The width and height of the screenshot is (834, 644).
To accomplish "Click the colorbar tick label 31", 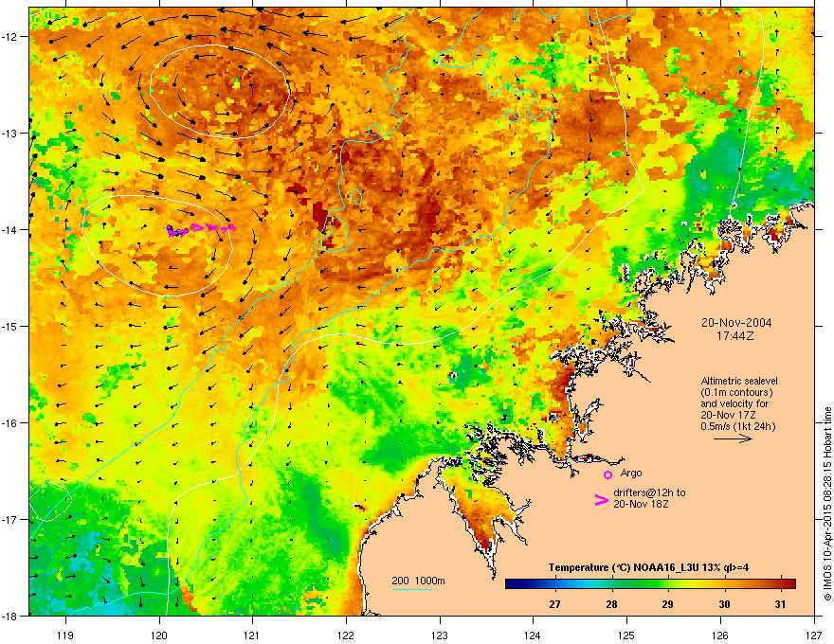I will [780, 604].
